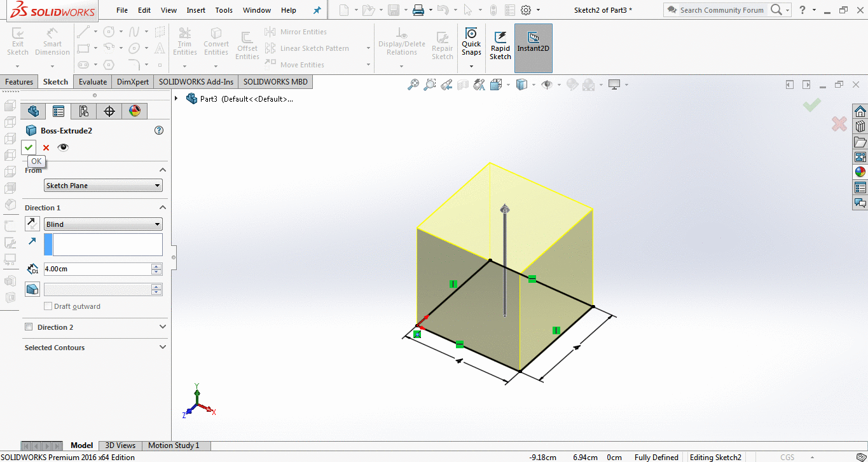868x462 pixels.
Task: Enable the Draft outward checkbox
Action: coord(48,306)
